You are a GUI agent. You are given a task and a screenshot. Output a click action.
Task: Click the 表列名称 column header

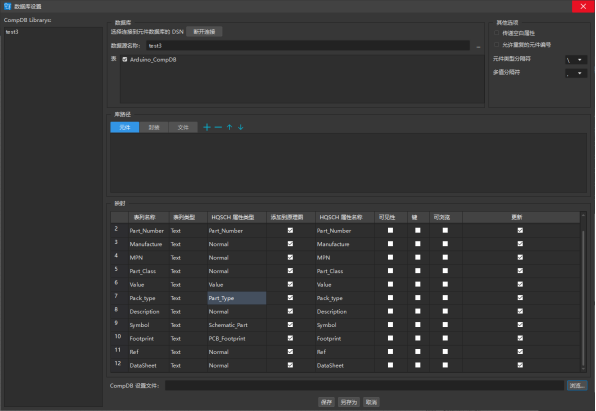(x=149, y=217)
